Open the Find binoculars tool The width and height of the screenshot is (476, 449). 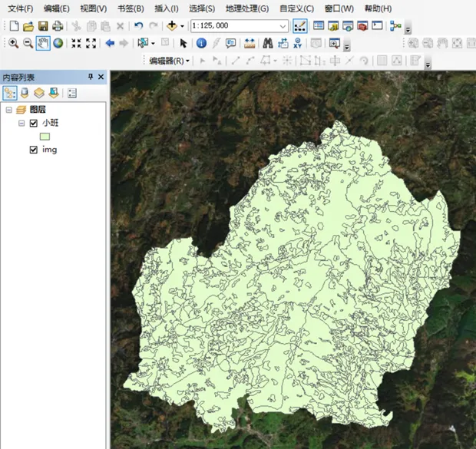coord(268,43)
